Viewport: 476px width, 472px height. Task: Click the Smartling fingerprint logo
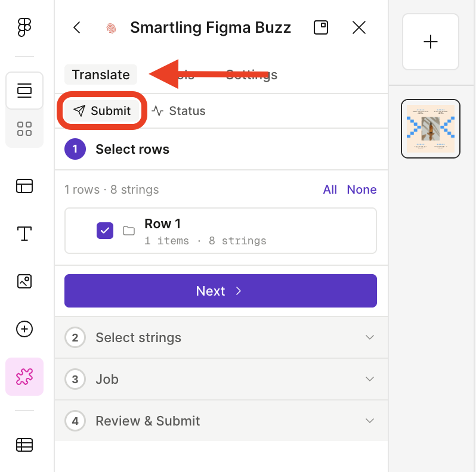[x=111, y=29]
